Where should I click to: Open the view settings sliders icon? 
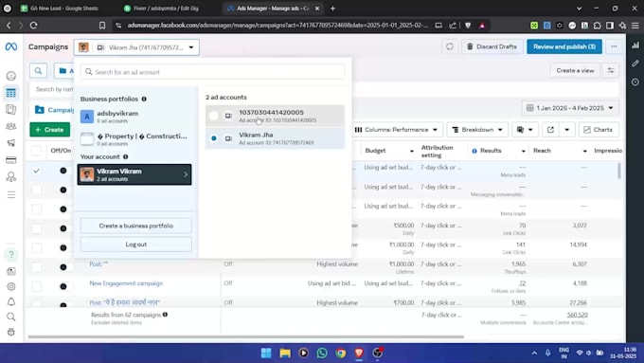point(611,70)
